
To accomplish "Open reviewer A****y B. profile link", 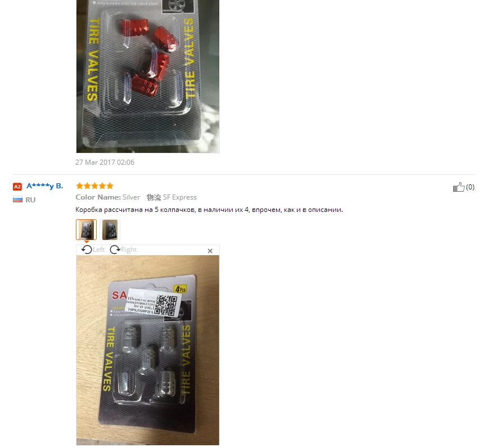I will pos(45,186).
